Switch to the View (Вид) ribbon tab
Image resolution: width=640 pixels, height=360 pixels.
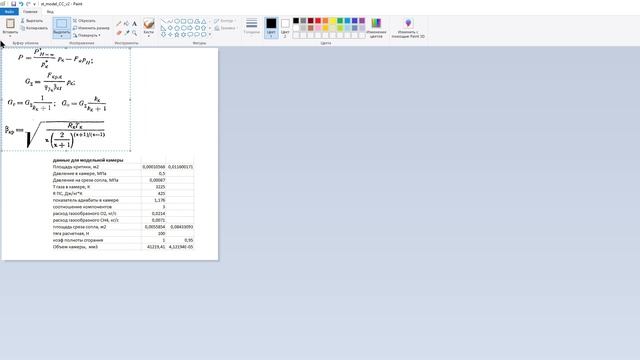[x=50, y=12]
